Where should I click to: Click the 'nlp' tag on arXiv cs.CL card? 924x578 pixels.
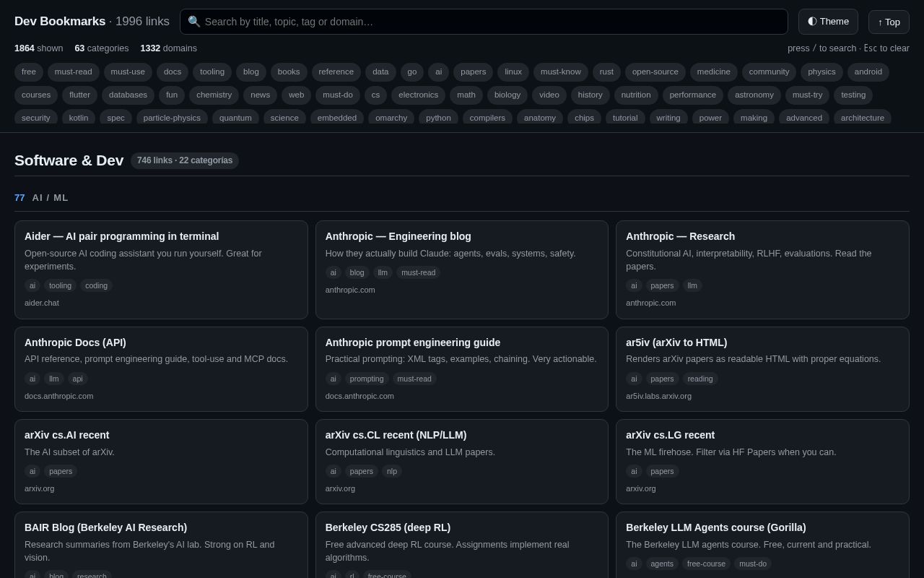point(392,471)
